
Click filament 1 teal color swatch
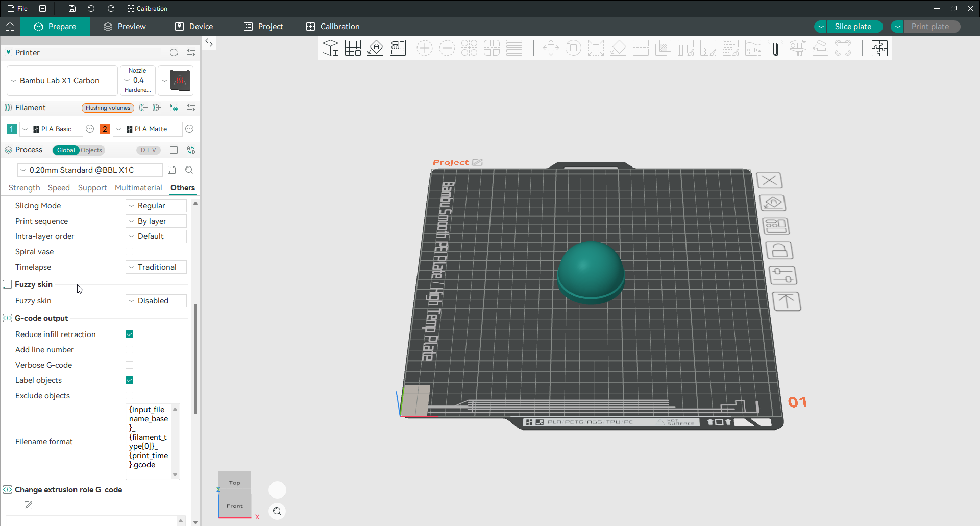click(11, 129)
